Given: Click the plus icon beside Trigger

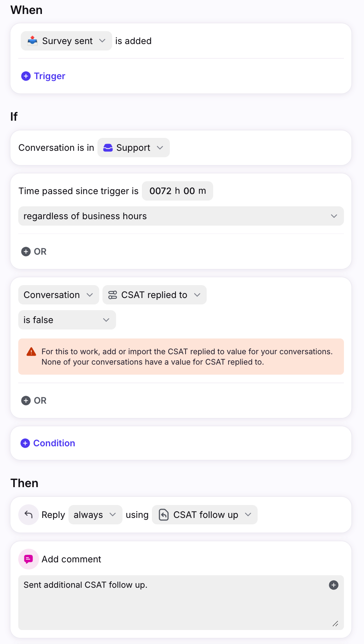Looking at the screenshot, I should tap(26, 76).
